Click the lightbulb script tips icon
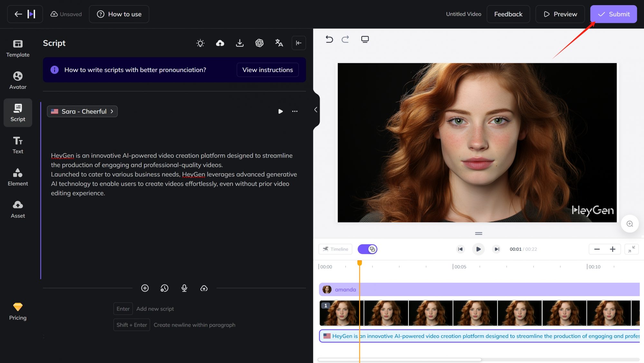The image size is (644, 363). click(x=200, y=43)
